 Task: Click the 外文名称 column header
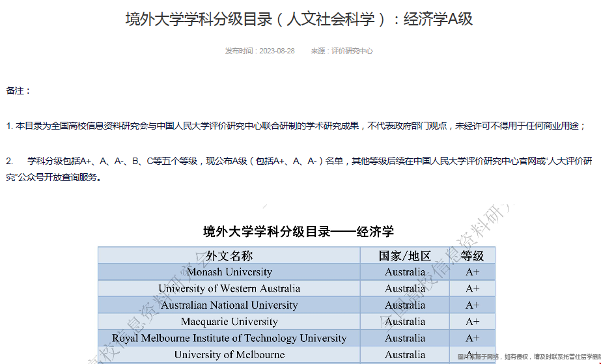pyautogui.click(x=229, y=255)
